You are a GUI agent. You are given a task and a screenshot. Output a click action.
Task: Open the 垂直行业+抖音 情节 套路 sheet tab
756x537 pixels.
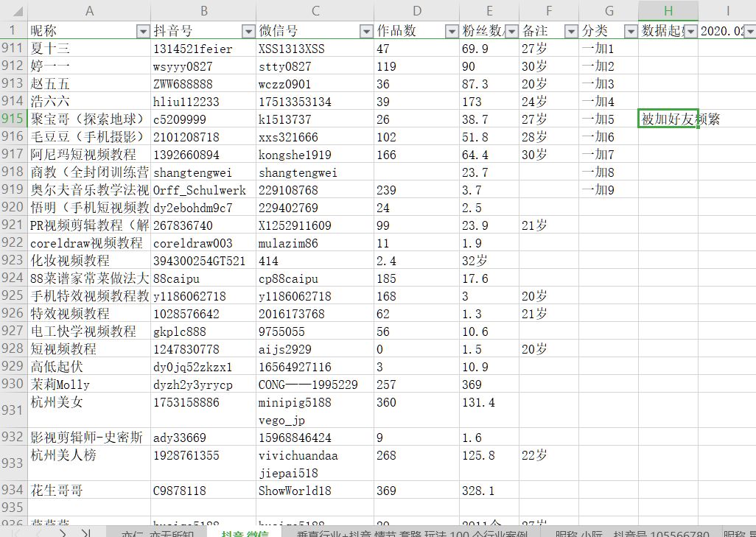[412, 533]
